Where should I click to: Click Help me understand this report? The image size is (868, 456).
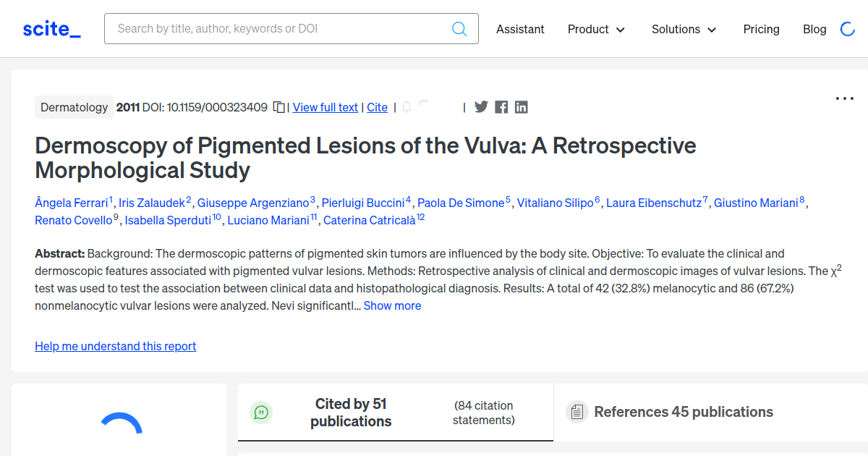pyautogui.click(x=115, y=346)
